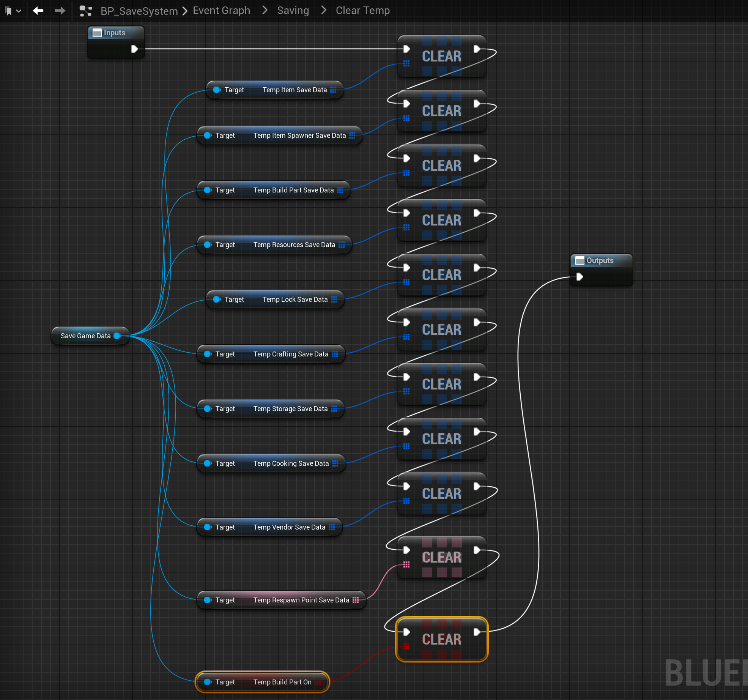Click the Temp Item Save Data array pin

(x=333, y=90)
